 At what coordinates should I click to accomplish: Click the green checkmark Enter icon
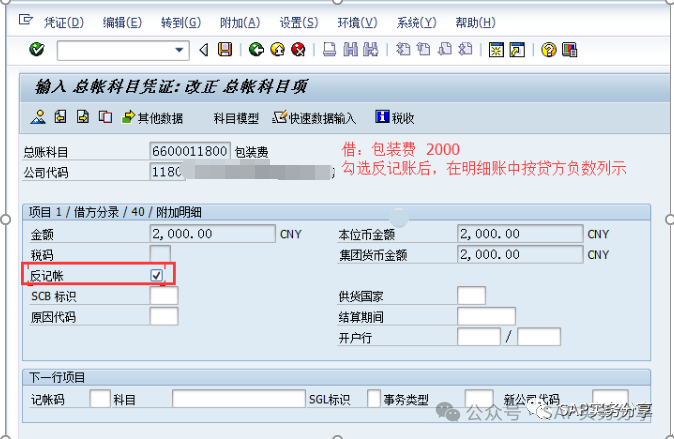tap(37, 49)
